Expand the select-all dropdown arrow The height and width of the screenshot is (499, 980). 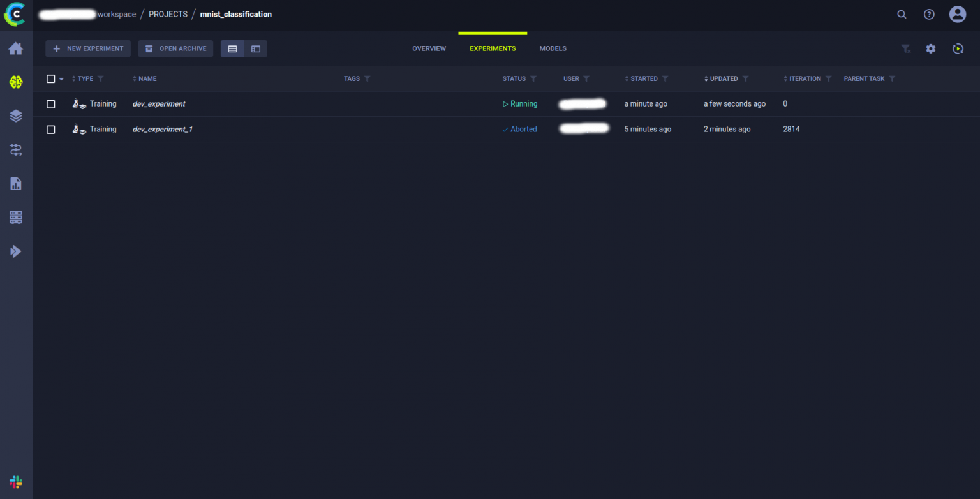point(61,79)
